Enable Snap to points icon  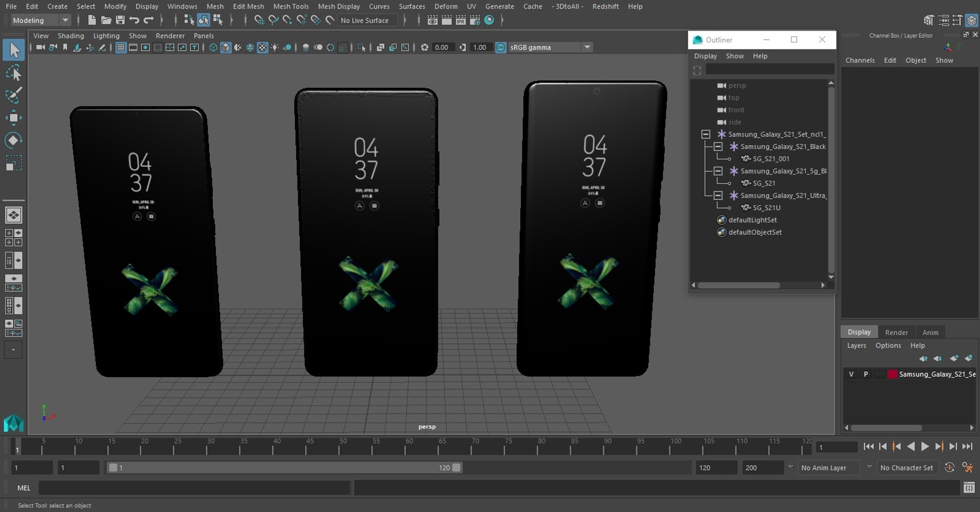click(287, 20)
